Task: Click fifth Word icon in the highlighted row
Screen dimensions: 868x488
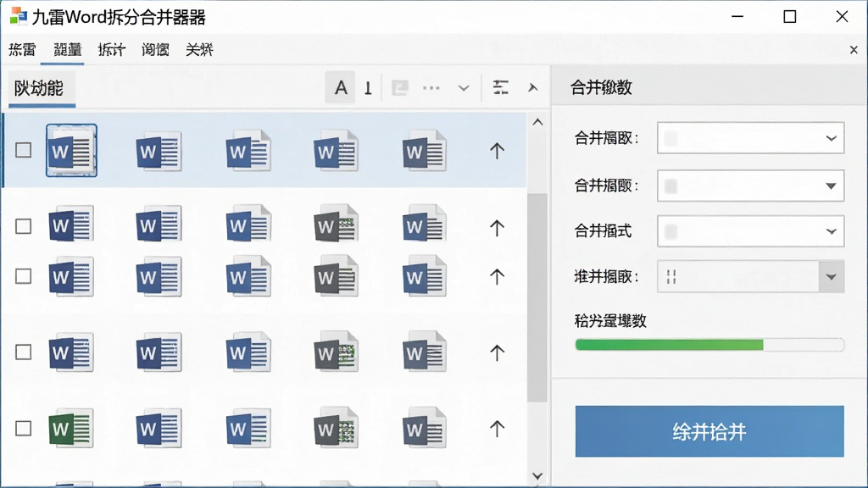Action: (x=424, y=151)
